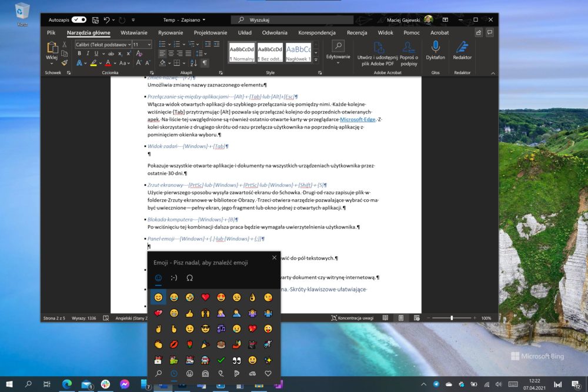Image resolution: width=588 pixels, height=392 pixels.
Task: Collapse the ribbon with the chevron
Action: click(493, 73)
